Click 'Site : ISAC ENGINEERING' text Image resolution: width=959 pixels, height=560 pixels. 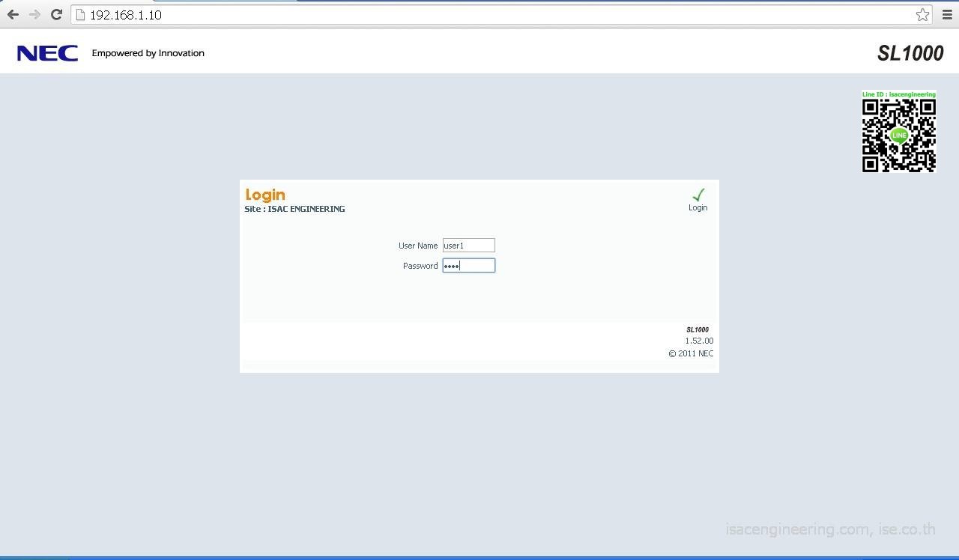coord(294,209)
